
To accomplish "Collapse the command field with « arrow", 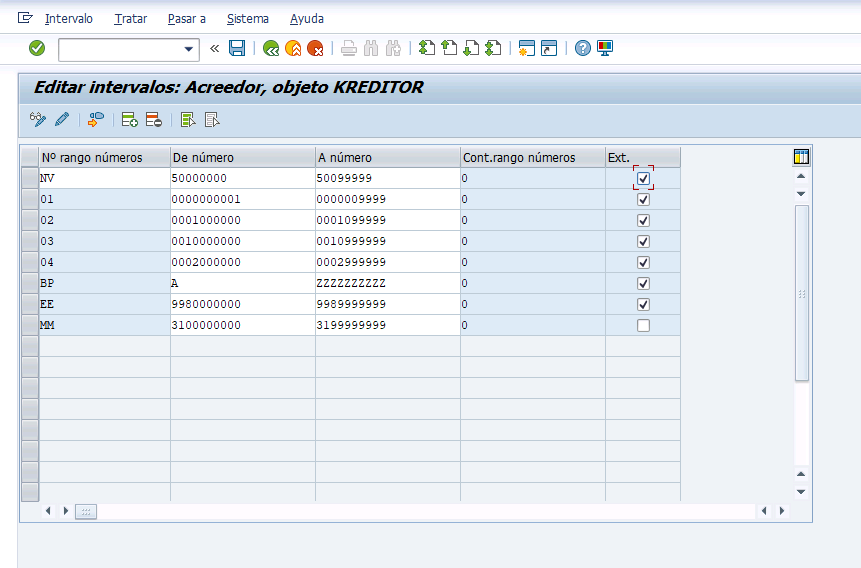I will tap(215, 48).
